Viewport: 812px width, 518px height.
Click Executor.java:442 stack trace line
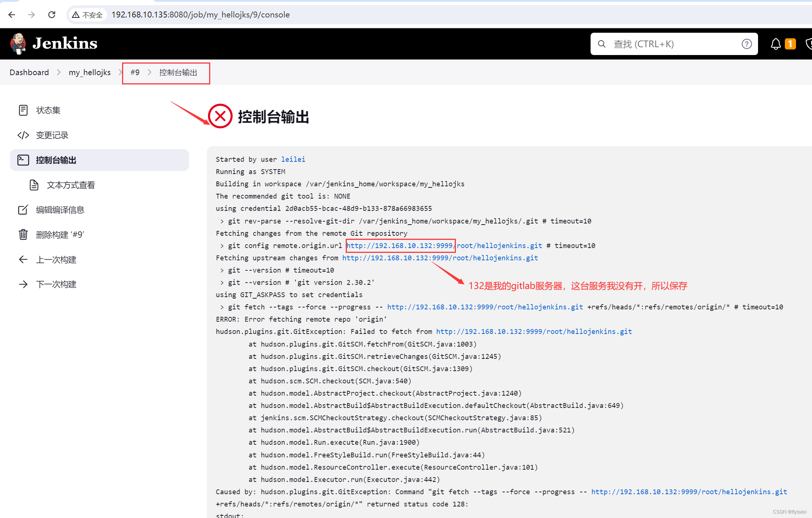(344, 479)
